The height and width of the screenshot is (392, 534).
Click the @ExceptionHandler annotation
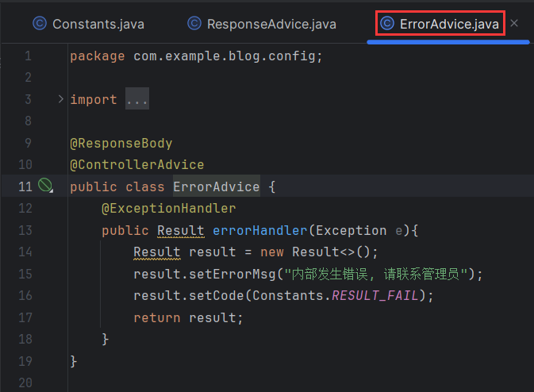click(168, 208)
